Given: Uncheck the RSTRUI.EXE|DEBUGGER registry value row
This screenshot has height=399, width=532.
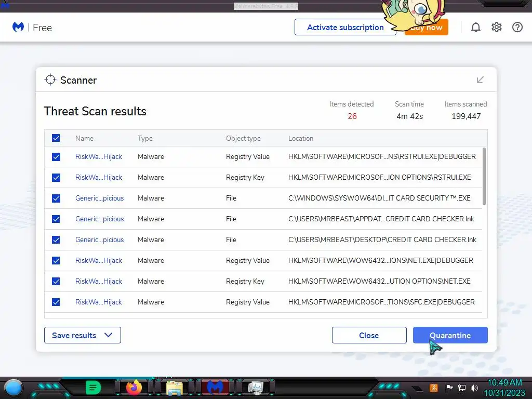Looking at the screenshot, I should (x=56, y=157).
